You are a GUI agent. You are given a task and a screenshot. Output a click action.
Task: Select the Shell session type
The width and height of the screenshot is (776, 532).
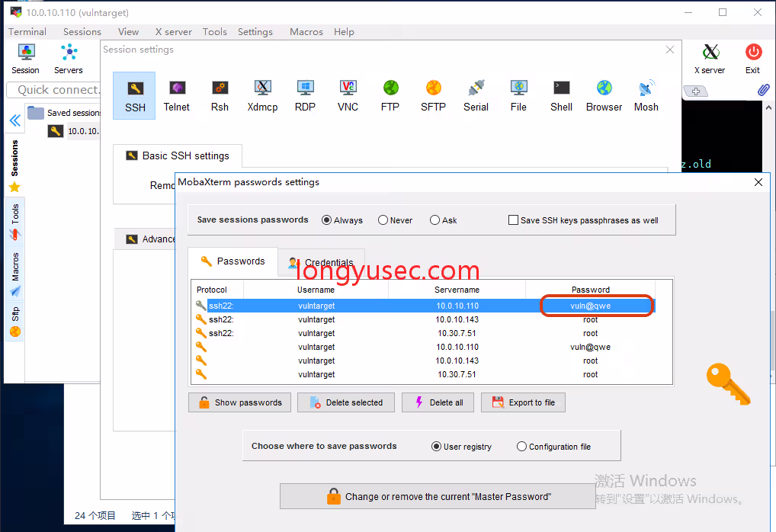click(561, 96)
